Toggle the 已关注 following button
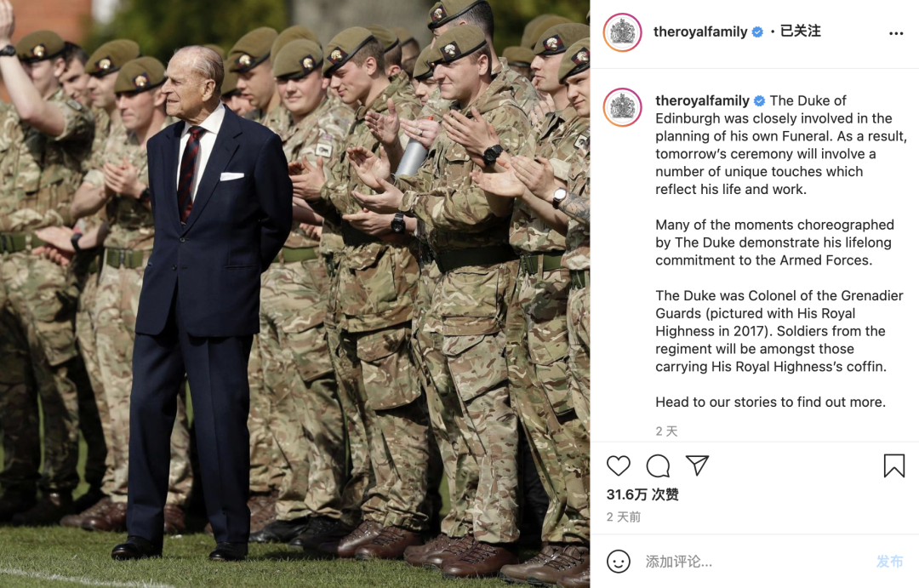The height and width of the screenshot is (588, 919). point(800,31)
